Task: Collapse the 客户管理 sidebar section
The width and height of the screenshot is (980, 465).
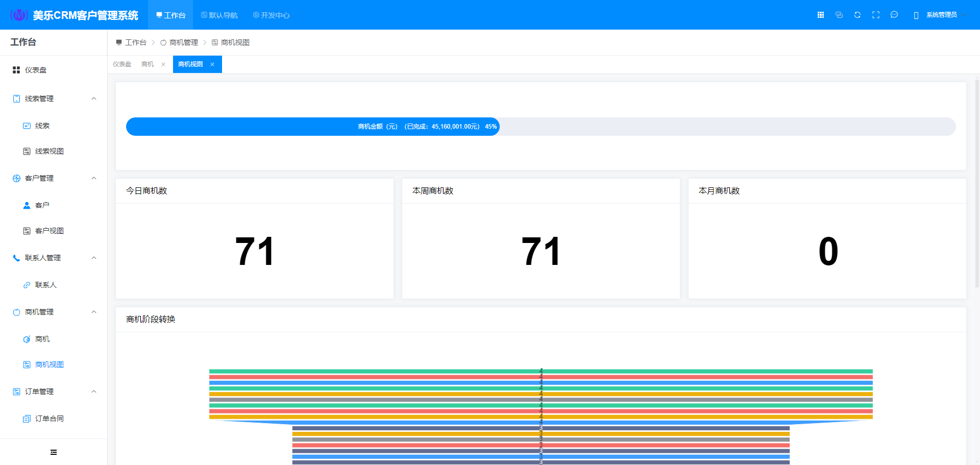Action: pyautogui.click(x=94, y=178)
